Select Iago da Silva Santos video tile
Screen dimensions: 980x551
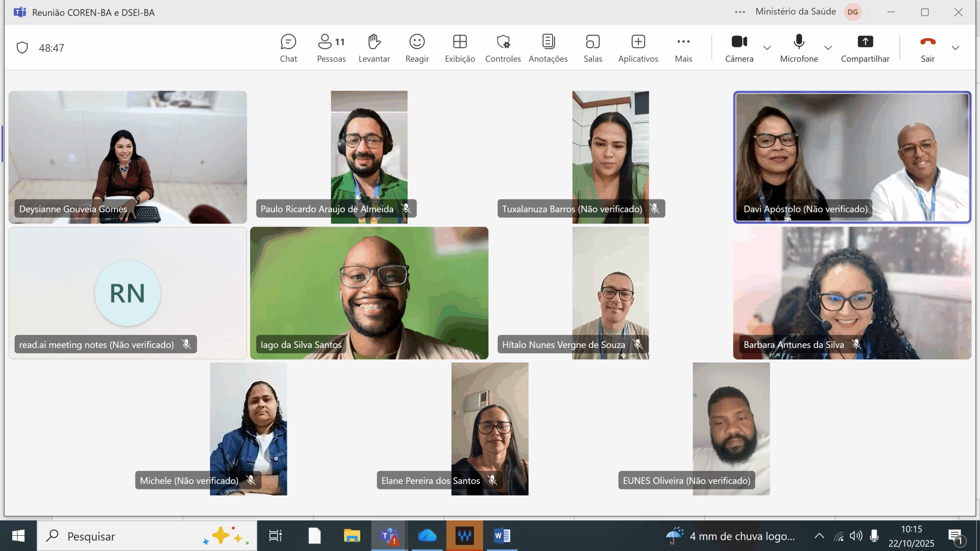click(369, 293)
